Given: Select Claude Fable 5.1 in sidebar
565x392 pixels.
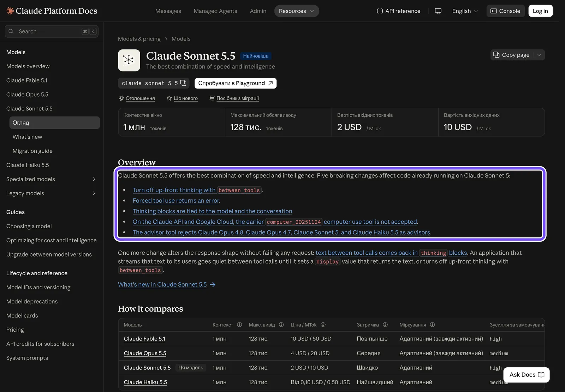Looking at the screenshot, I should [x=27, y=80].
